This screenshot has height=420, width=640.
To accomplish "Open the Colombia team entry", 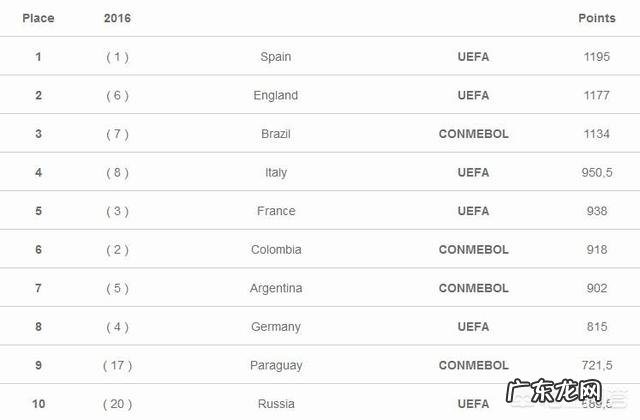I will click(275, 250).
